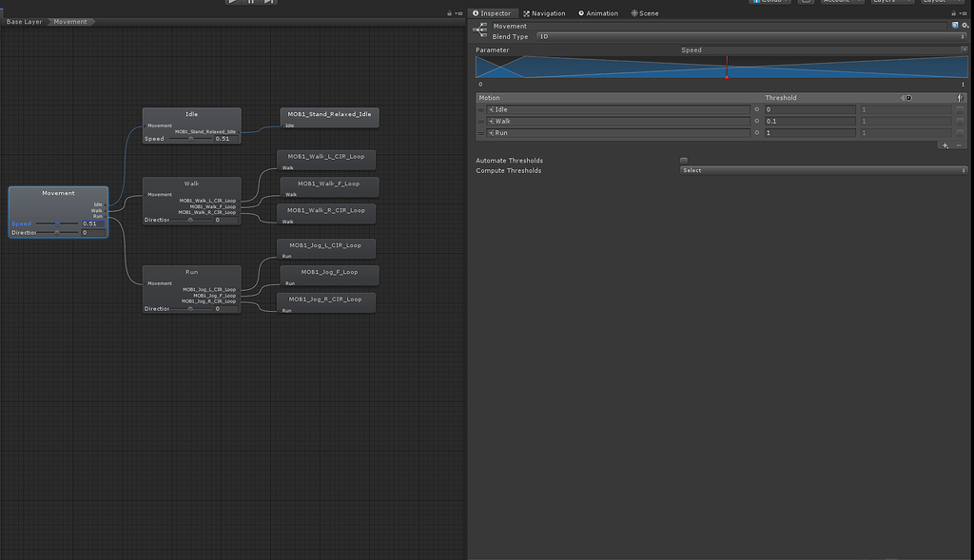Click the object picker circle for Idle motion

[x=757, y=109]
